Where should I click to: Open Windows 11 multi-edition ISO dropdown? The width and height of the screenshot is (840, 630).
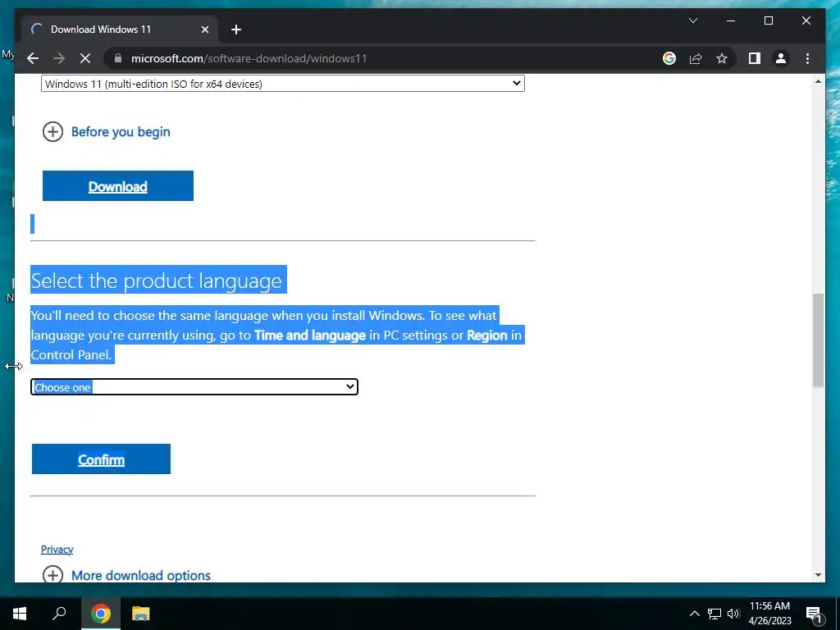283,84
